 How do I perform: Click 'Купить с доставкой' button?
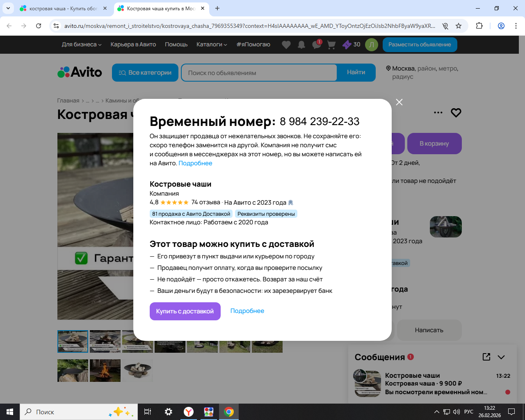pyautogui.click(x=185, y=311)
